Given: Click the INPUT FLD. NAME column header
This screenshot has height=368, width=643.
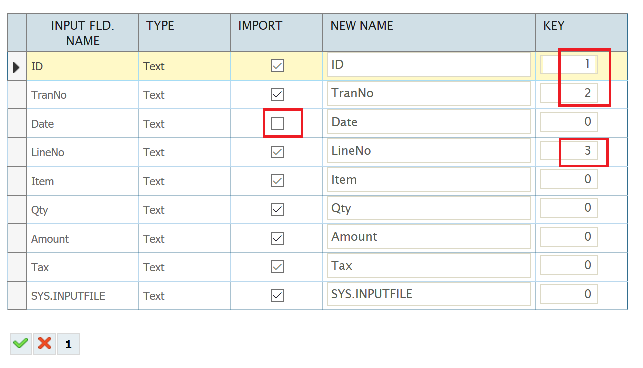Looking at the screenshot, I should point(82,33).
